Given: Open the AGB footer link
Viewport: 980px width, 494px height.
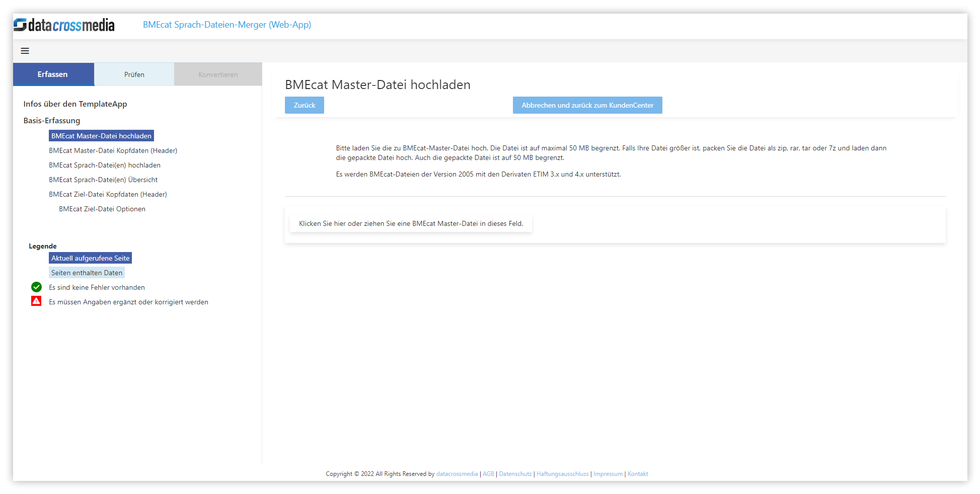Looking at the screenshot, I should [488, 474].
